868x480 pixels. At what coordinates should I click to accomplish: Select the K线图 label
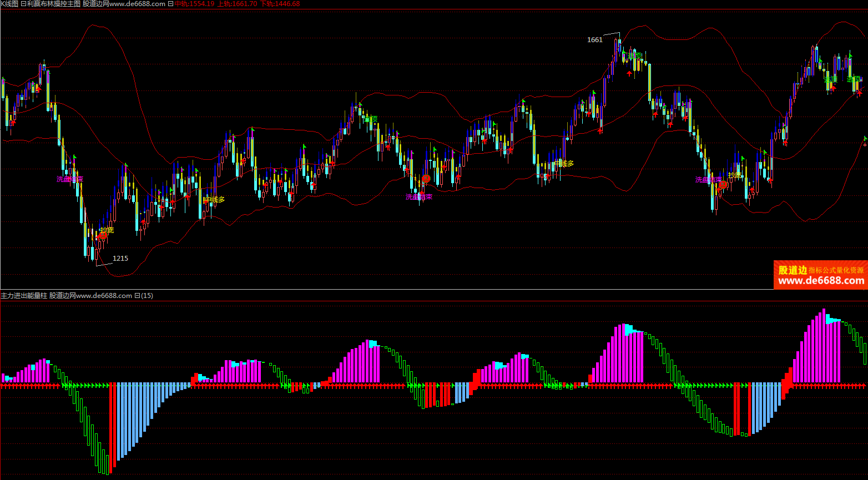[9, 4]
